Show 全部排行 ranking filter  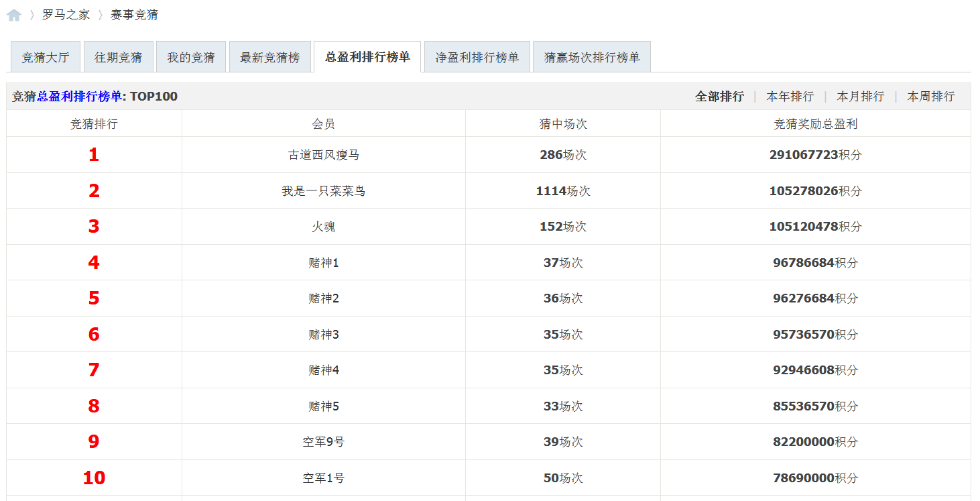click(719, 97)
